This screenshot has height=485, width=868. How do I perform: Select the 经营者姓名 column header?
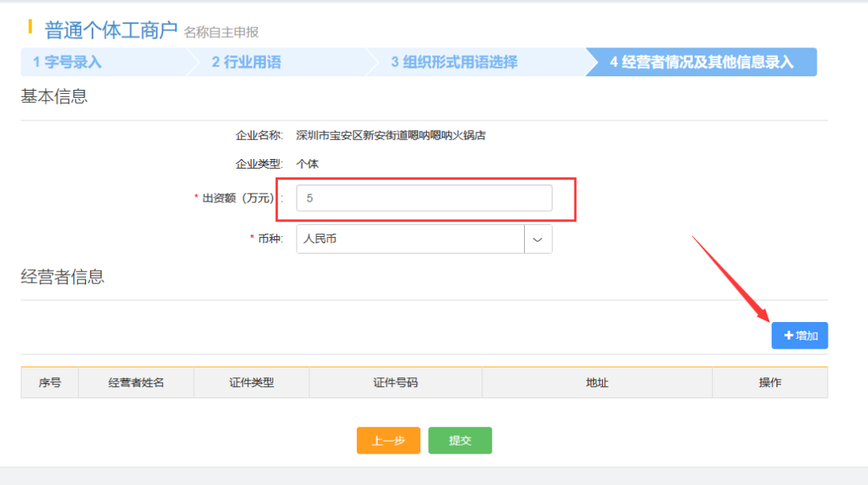tap(135, 383)
